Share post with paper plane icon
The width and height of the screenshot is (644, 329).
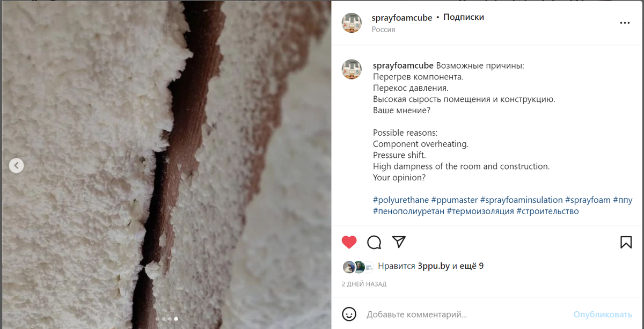(x=399, y=242)
